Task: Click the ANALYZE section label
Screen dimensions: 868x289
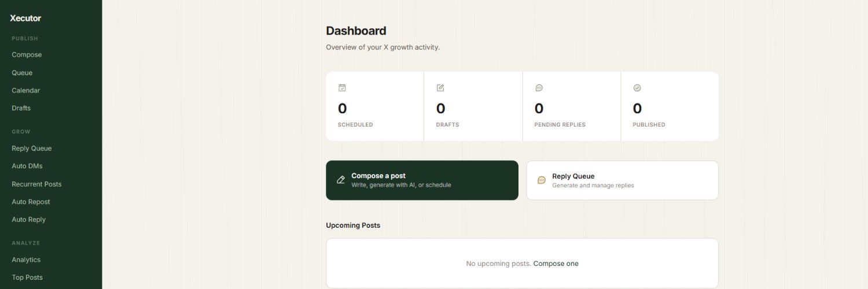Action: point(26,243)
